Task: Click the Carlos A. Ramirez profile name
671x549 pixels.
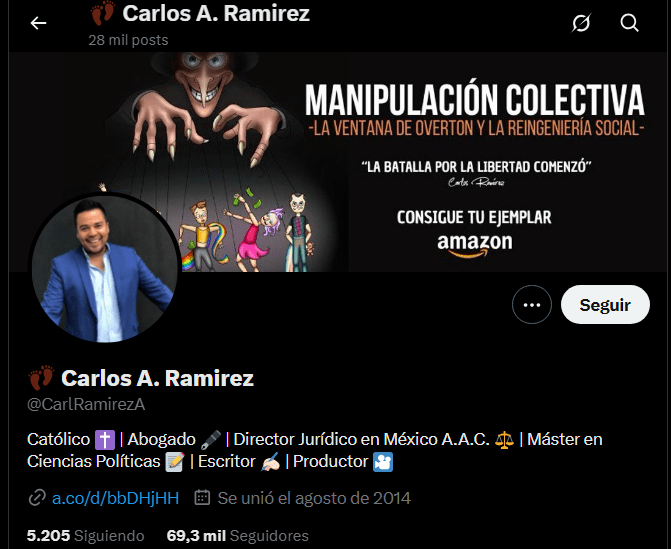Action: tap(157, 378)
